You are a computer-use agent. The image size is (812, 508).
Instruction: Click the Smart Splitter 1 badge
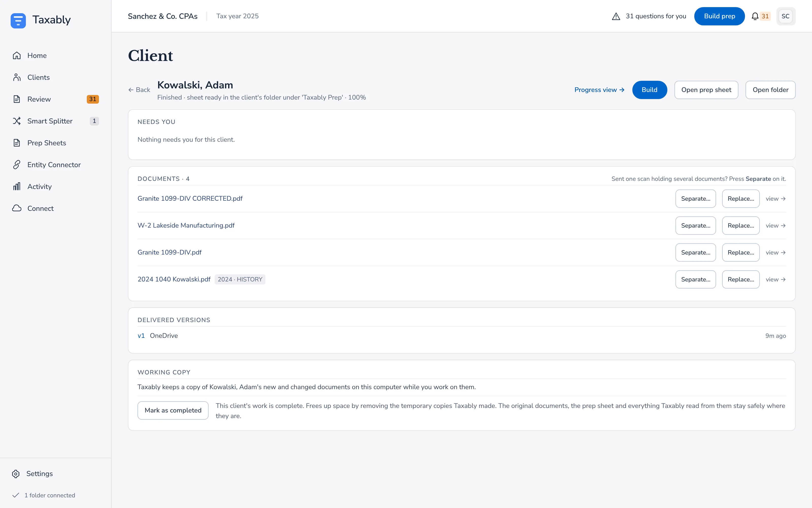pyautogui.click(x=94, y=121)
